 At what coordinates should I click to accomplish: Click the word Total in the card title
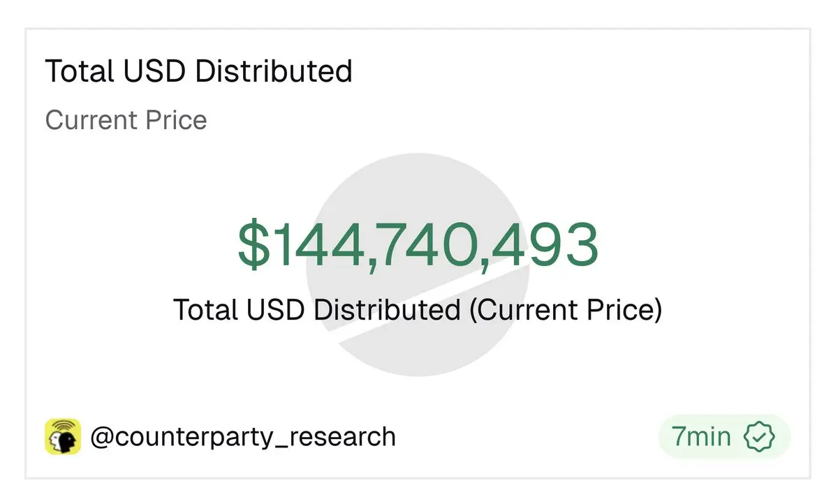click(73, 71)
